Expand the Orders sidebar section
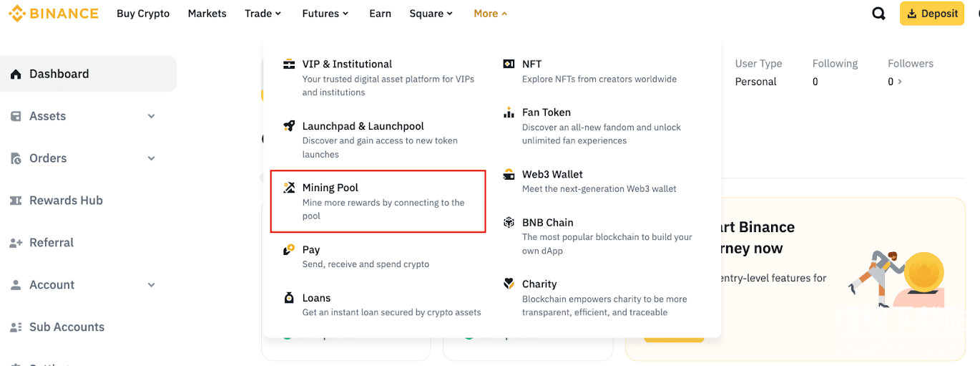This screenshot has width=980, height=366. [151, 158]
